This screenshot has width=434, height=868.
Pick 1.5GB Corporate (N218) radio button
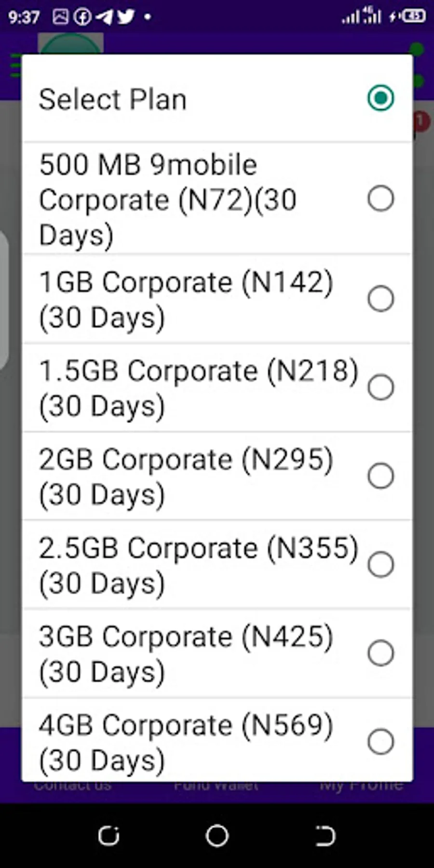coord(380,387)
